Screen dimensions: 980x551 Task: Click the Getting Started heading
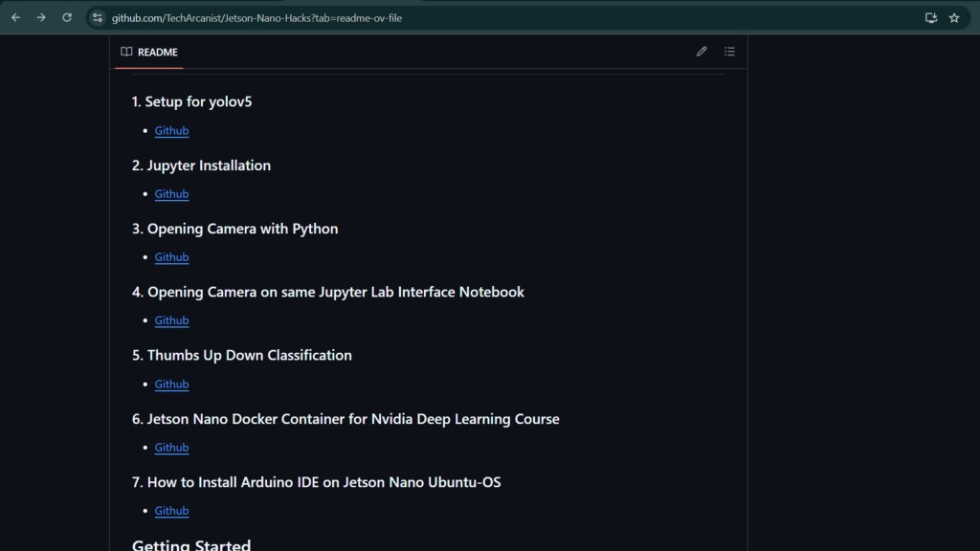coord(191,544)
